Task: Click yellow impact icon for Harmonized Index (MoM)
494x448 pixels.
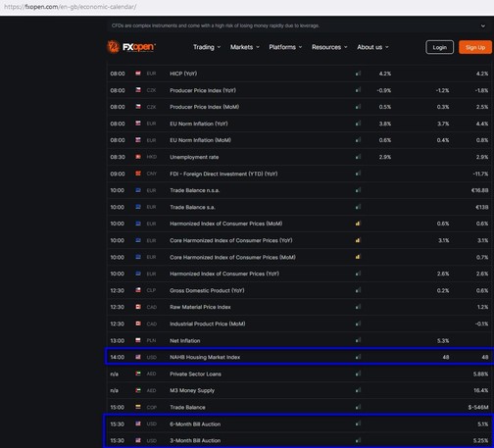Action: click(358, 224)
